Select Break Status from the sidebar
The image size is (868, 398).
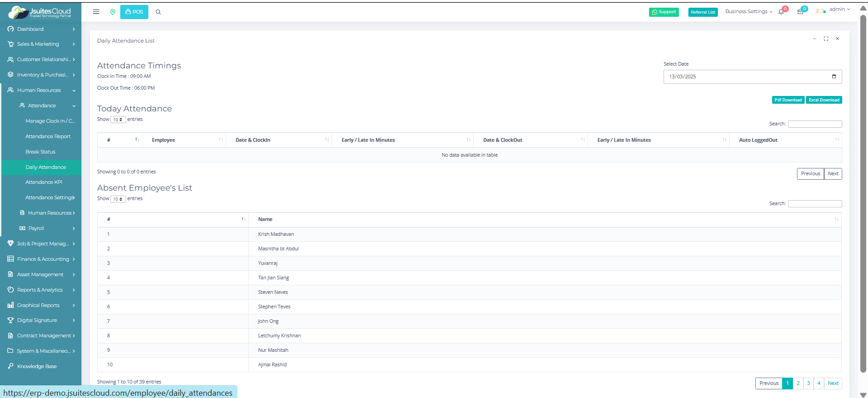coord(40,152)
